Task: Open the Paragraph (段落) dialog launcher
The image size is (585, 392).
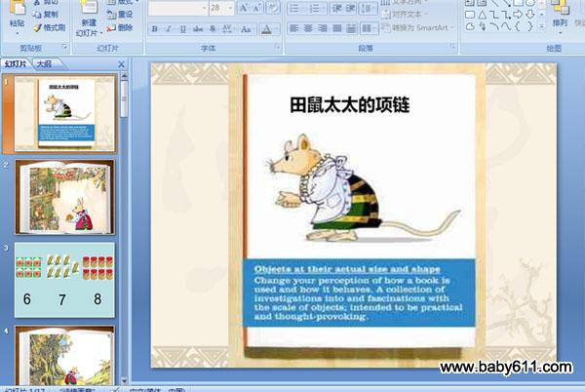Action: point(452,47)
